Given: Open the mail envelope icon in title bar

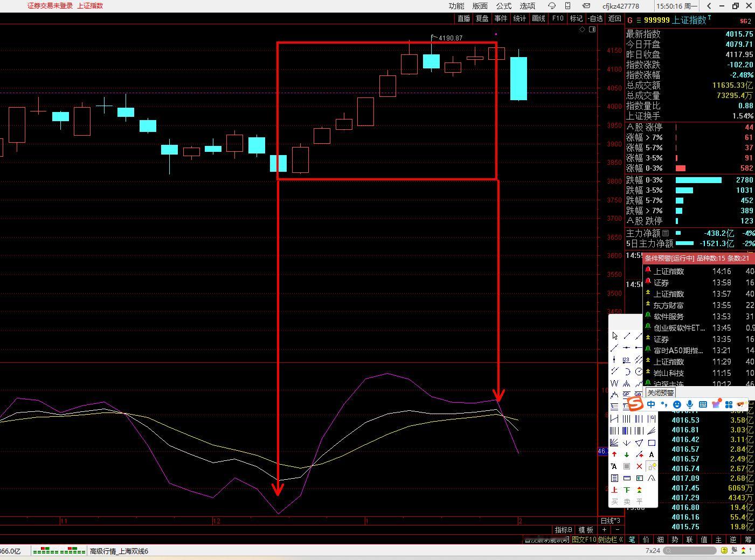Looking at the screenshot, I should point(586,6).
